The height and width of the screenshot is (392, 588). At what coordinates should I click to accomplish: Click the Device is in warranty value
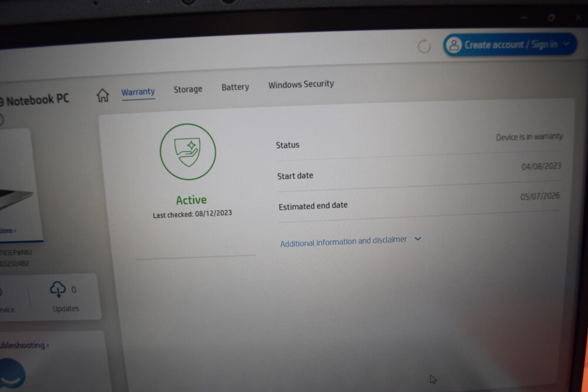pyautogui.click(x=529, y=137)
